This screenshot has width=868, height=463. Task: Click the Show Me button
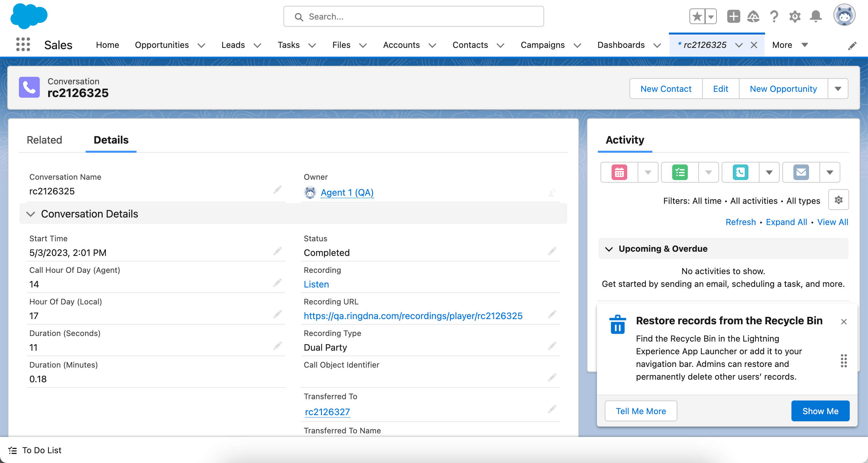tap(820, 411)
